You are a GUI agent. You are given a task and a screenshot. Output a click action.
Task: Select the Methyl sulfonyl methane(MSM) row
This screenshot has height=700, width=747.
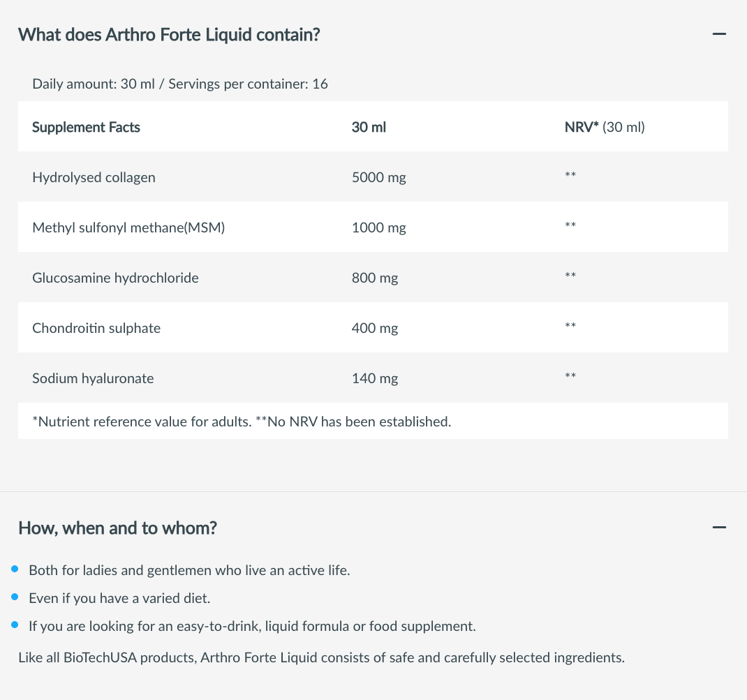click(373, 227)
